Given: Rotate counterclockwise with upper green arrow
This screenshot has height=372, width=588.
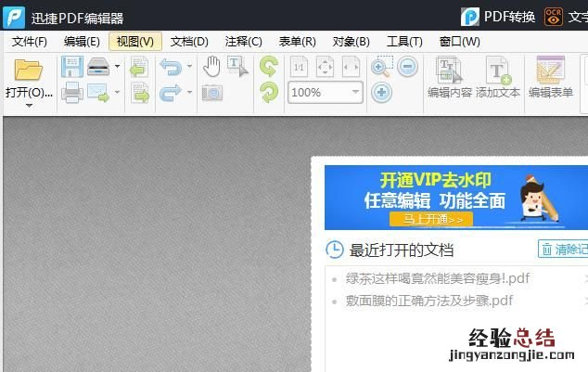Looking at the screenshot, I should click(x=269, y=67).
